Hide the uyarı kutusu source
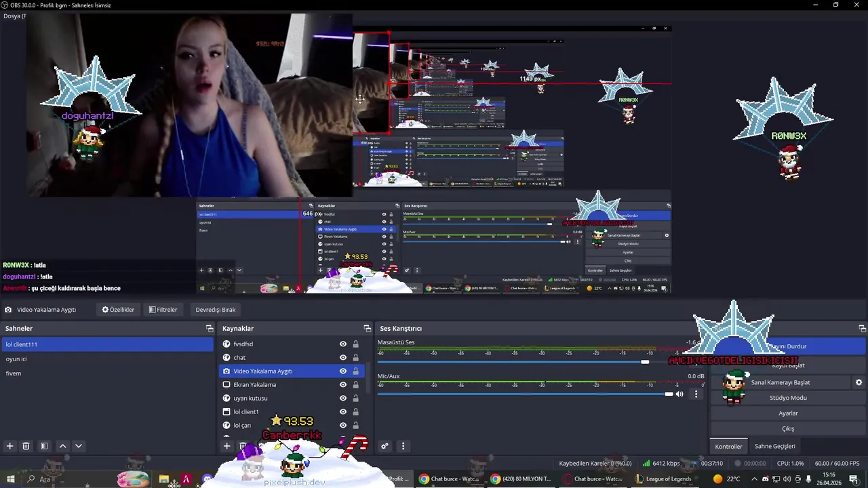The width and height of the screenshot is (868, 488). [343, 398]
